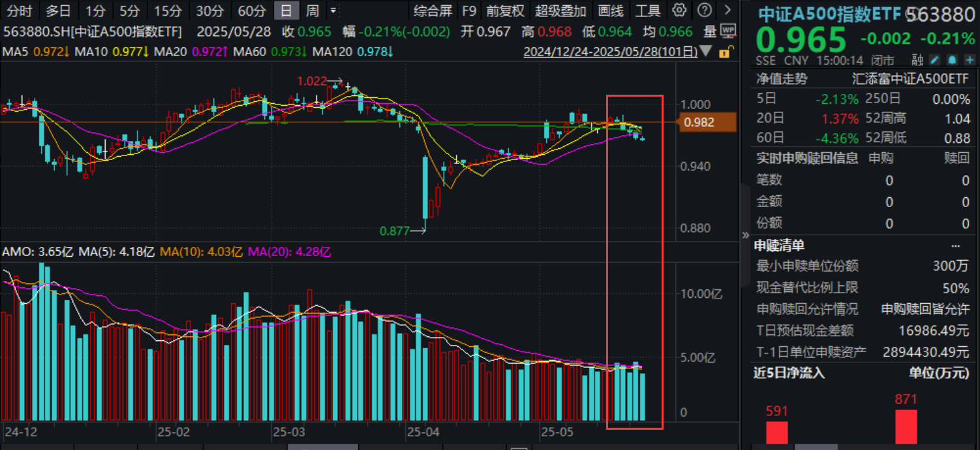Open the help question mark icon
The image size is (980, 450).
[705, 10]
